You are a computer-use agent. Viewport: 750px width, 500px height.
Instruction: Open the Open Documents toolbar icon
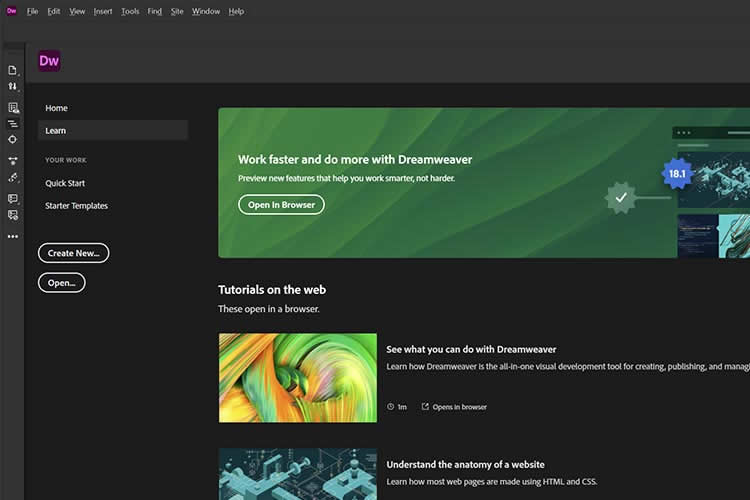tap(13, 70)
